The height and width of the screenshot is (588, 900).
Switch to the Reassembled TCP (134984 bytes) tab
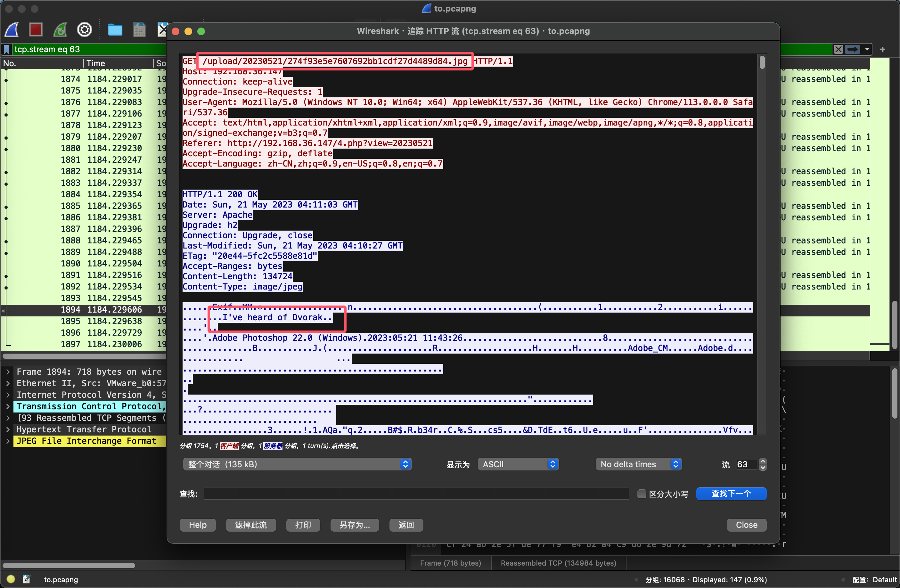(558, 563)
